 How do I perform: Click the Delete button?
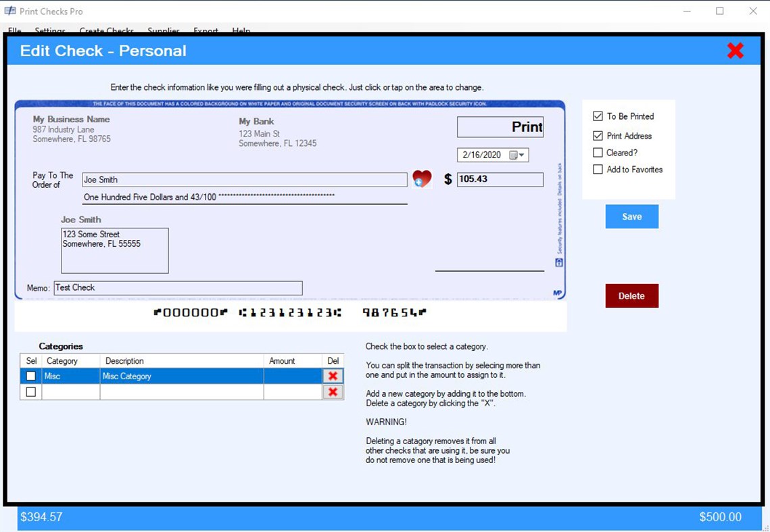click(x=631, y=295)
